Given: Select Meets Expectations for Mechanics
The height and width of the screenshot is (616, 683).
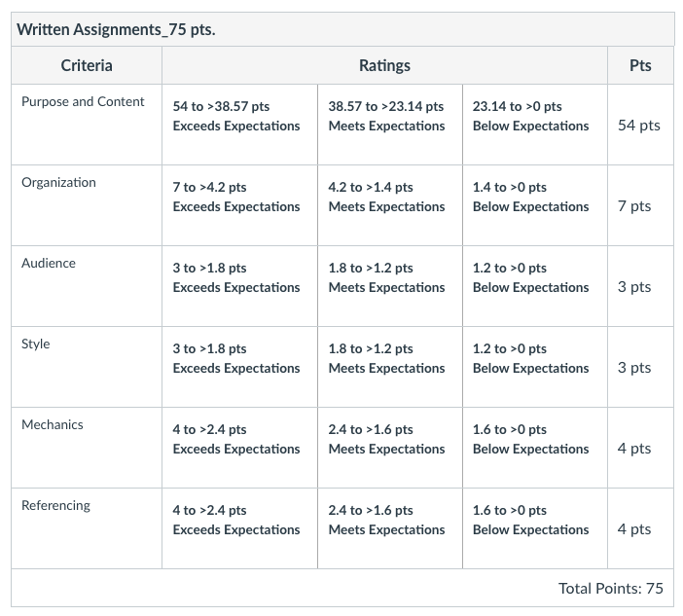Looking at the screenshot, I should pyautogui.click(x=390, y=448).
